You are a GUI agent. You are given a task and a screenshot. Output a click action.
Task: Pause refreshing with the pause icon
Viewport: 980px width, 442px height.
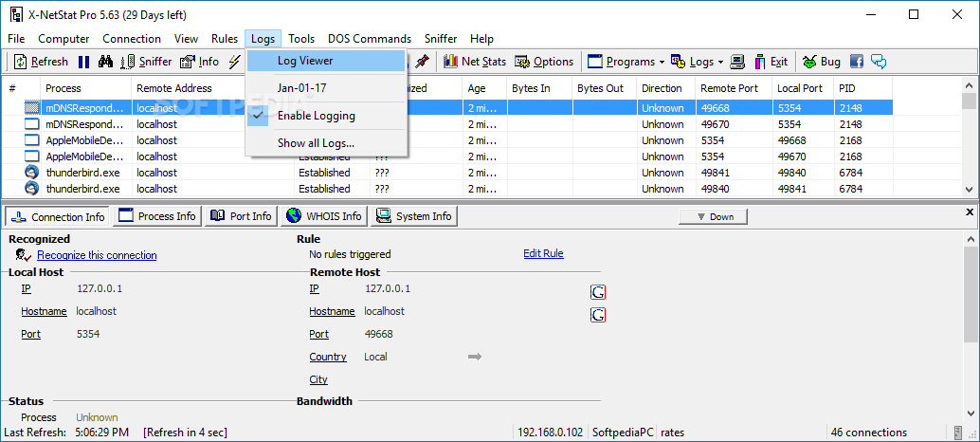(83, 62)
